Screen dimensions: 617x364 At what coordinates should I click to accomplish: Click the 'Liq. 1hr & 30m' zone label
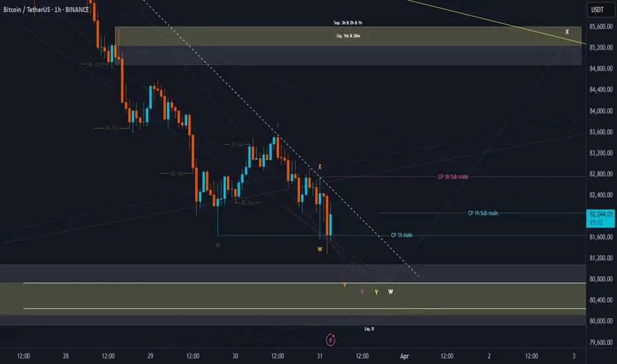coord(348,36)
